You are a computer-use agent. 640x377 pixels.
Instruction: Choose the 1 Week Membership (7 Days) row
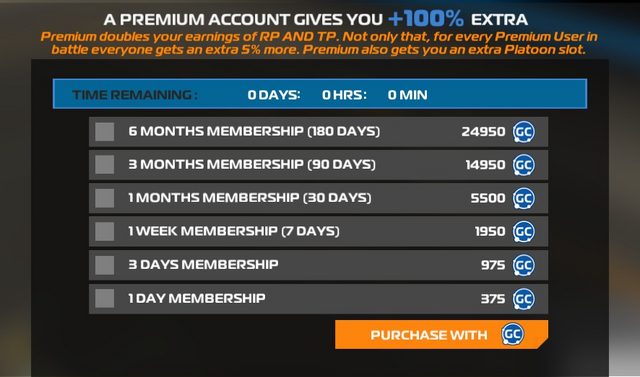pyautogui.click(x=318, y=232)
